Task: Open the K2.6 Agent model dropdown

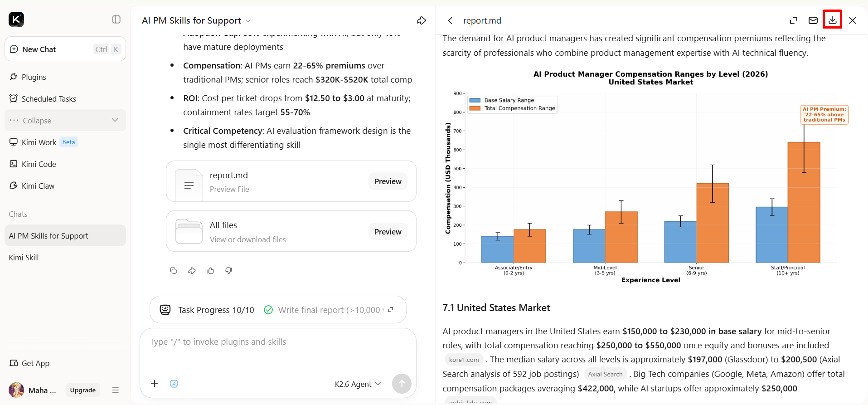Action: [358, 384]
